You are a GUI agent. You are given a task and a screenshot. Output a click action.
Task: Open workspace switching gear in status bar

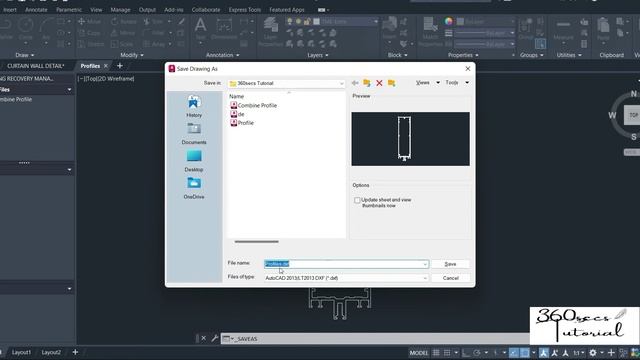(593, 353)
